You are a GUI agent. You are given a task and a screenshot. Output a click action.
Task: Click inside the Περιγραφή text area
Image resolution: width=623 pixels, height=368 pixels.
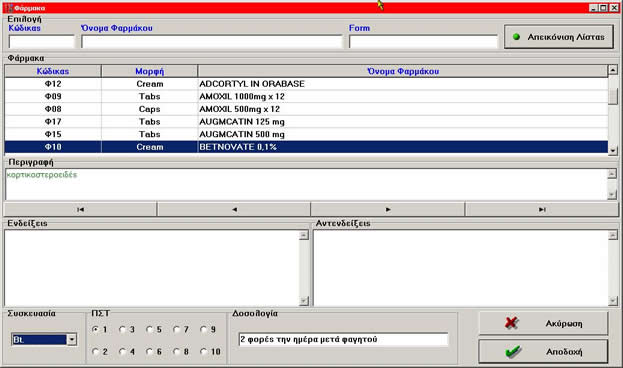coord(306,184)
